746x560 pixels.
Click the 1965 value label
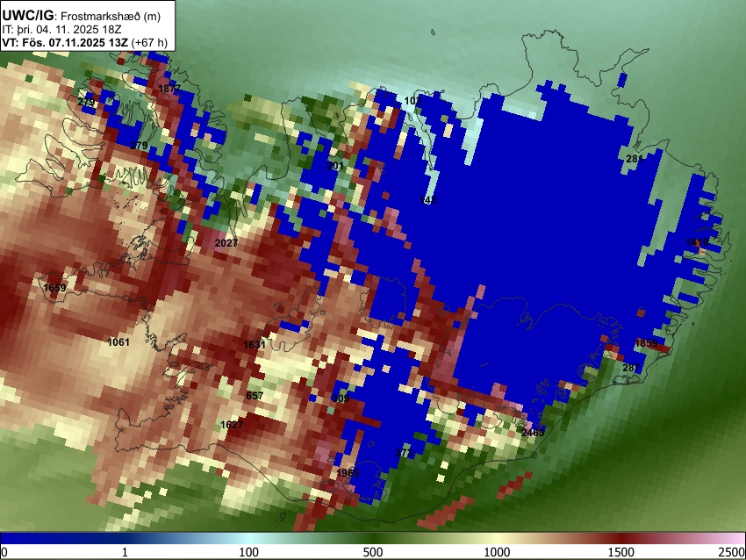[348, 473]
